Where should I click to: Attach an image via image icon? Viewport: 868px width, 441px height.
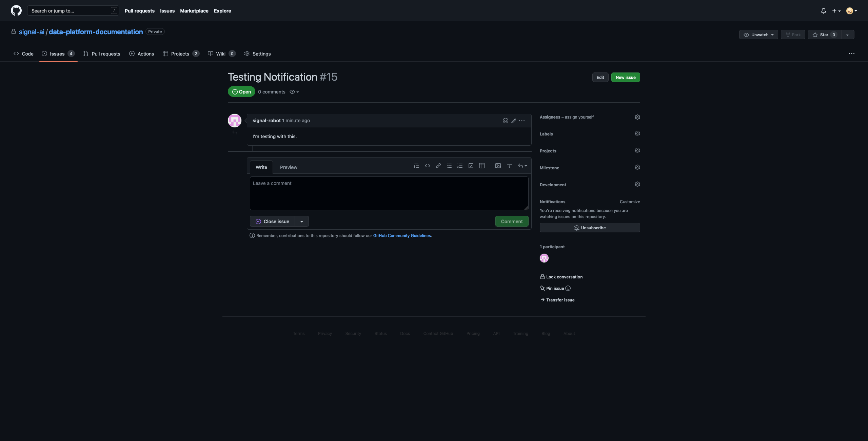(x=498, y=166)
